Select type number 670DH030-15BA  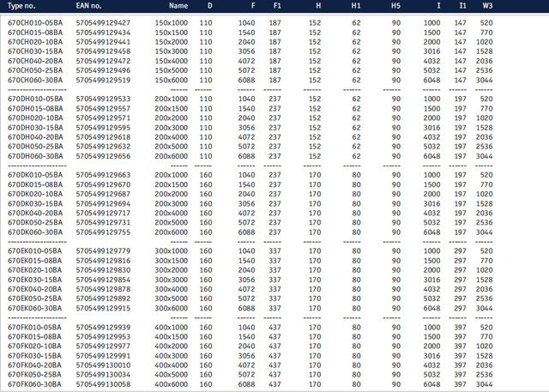pos(35,128)
